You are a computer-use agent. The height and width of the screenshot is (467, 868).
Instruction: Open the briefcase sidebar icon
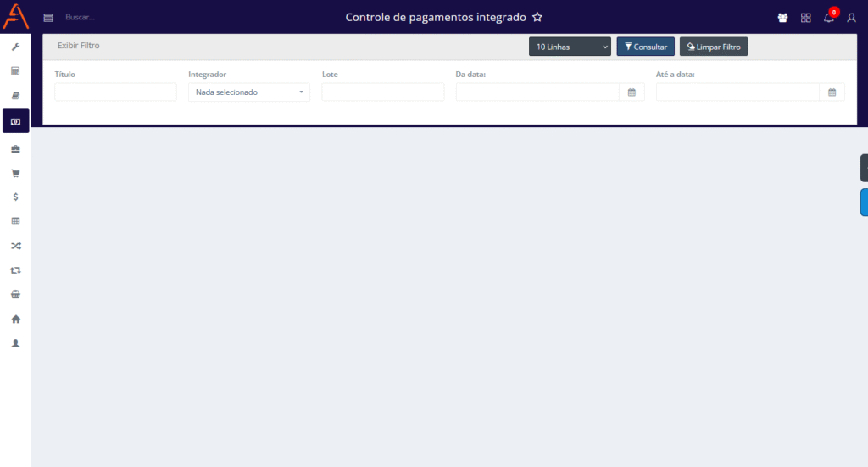pos(15,149)
